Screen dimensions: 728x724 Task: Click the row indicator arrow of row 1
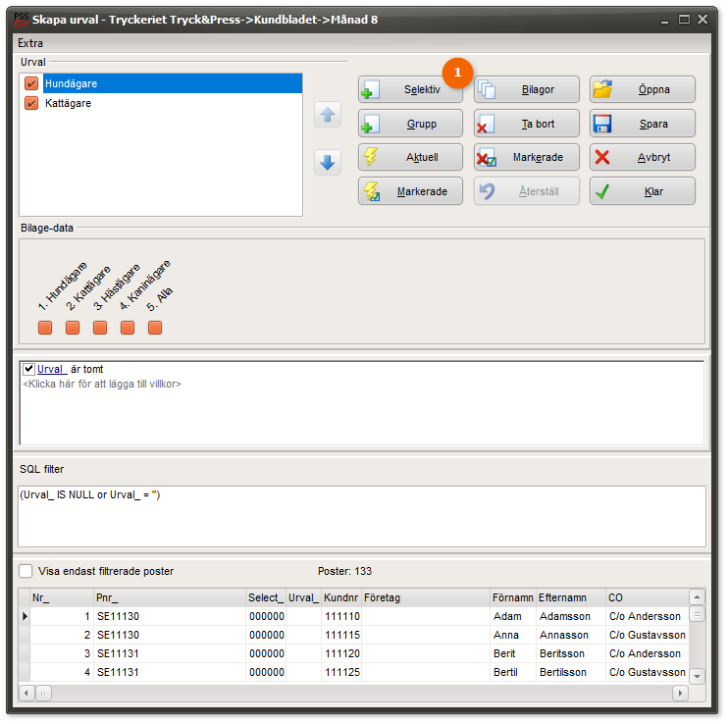point(25,616)
